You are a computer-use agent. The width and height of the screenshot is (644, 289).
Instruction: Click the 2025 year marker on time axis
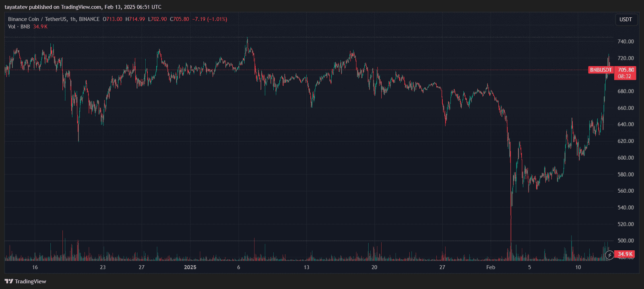coord(190,267)
